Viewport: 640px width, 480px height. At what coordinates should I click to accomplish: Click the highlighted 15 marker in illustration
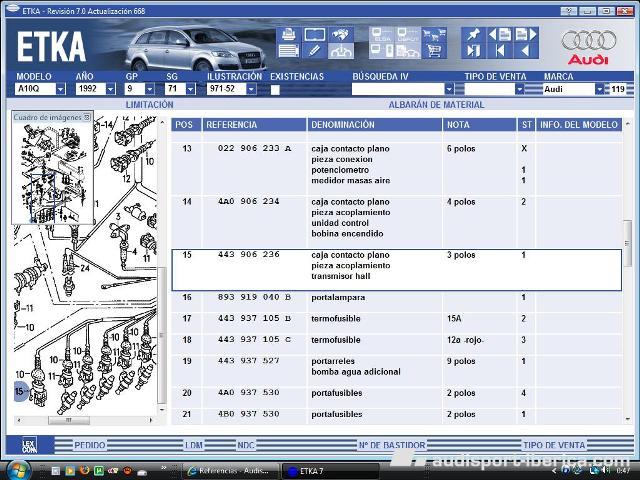click(20, 391)
